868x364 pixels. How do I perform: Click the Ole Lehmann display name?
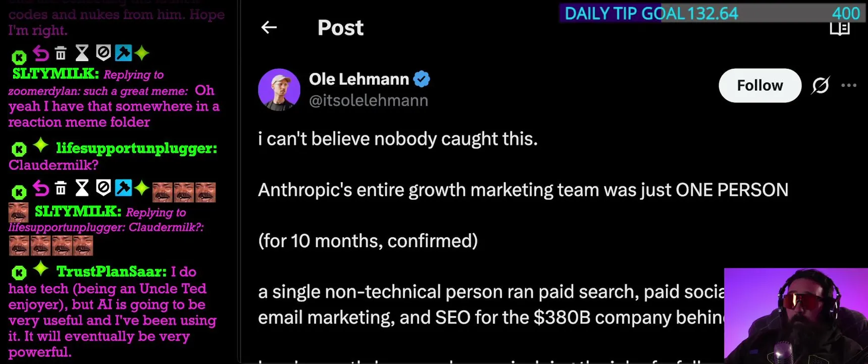coord(359,79)
